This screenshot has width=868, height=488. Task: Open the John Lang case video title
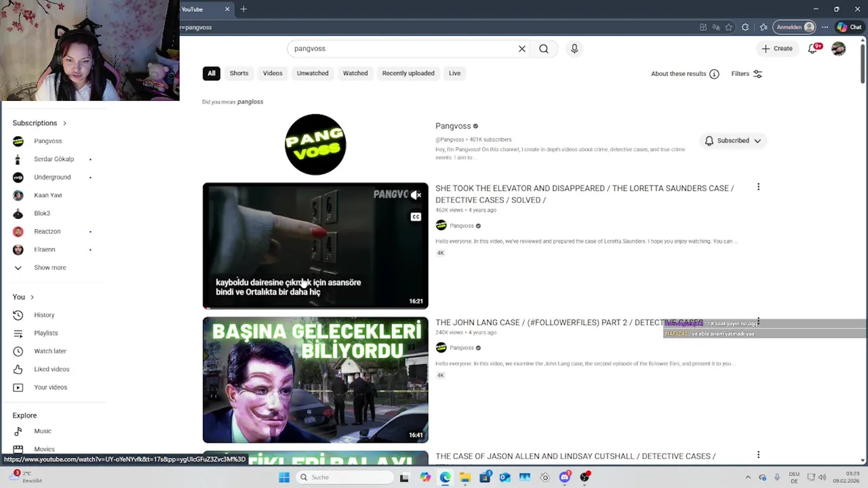(569, 323)
